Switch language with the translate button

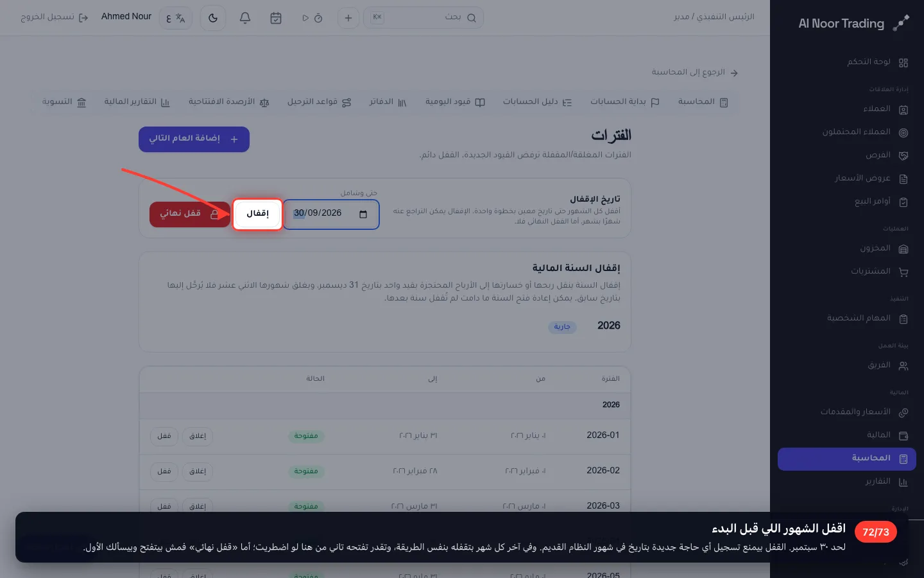pos(175,18)
